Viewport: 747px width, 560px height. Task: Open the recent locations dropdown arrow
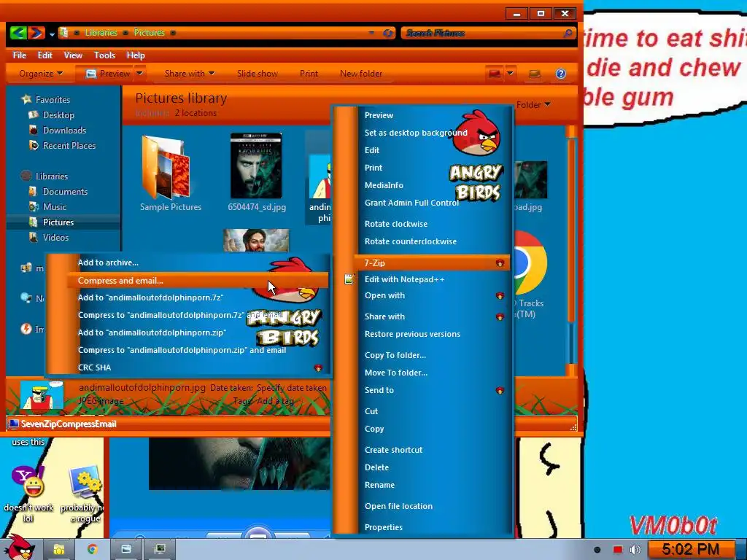click(x=52, y=34)
